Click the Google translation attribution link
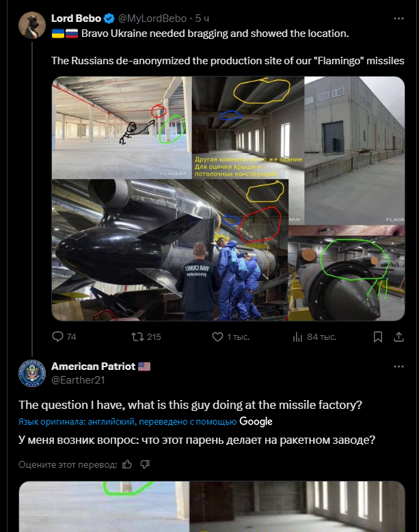Image resolution: width=419 pixels, height=532 pixels. tap(256, 421)
